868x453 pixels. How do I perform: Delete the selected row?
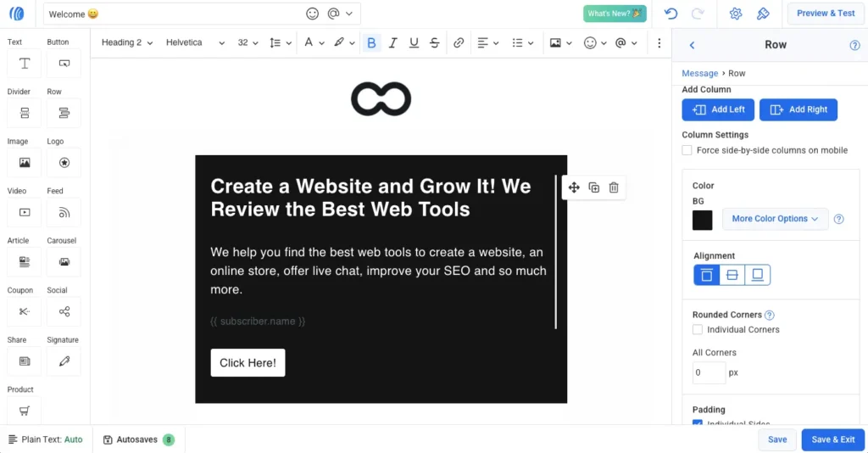[614, 187]
